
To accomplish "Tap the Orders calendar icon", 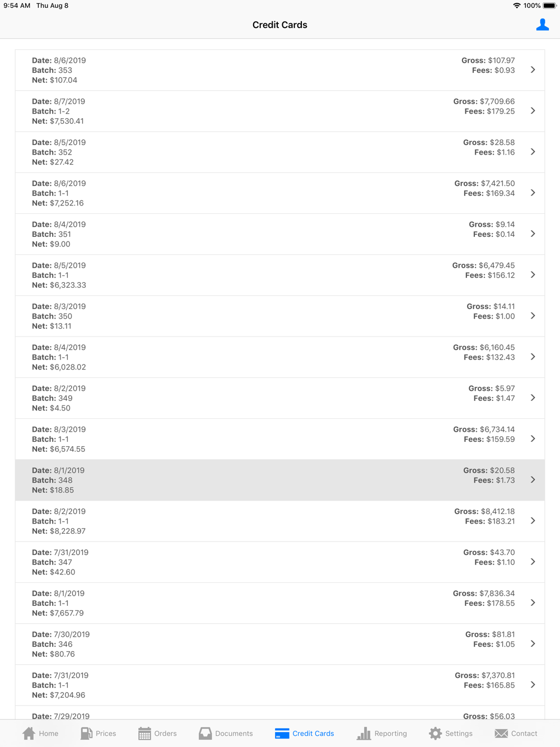I will point(144,733).
